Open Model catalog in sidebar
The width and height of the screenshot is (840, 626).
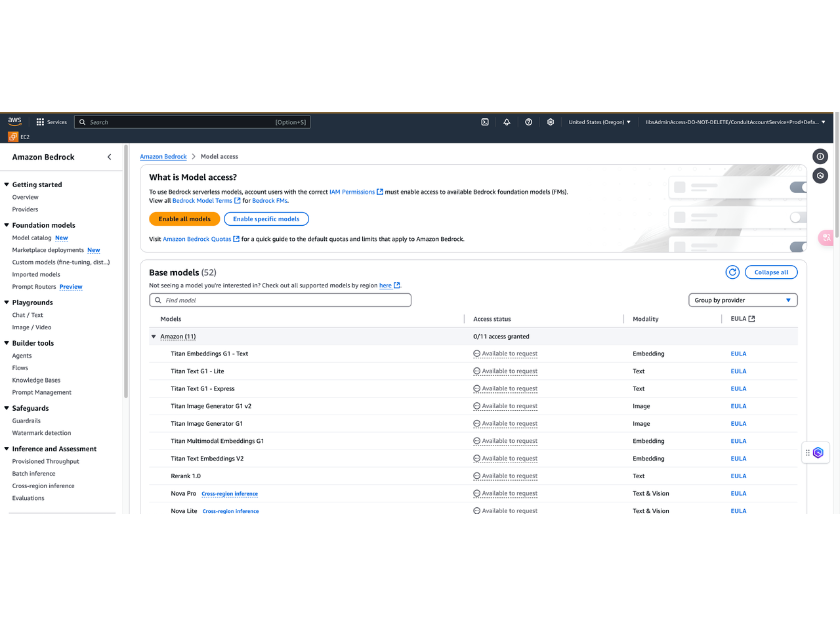tap(32, 238)
